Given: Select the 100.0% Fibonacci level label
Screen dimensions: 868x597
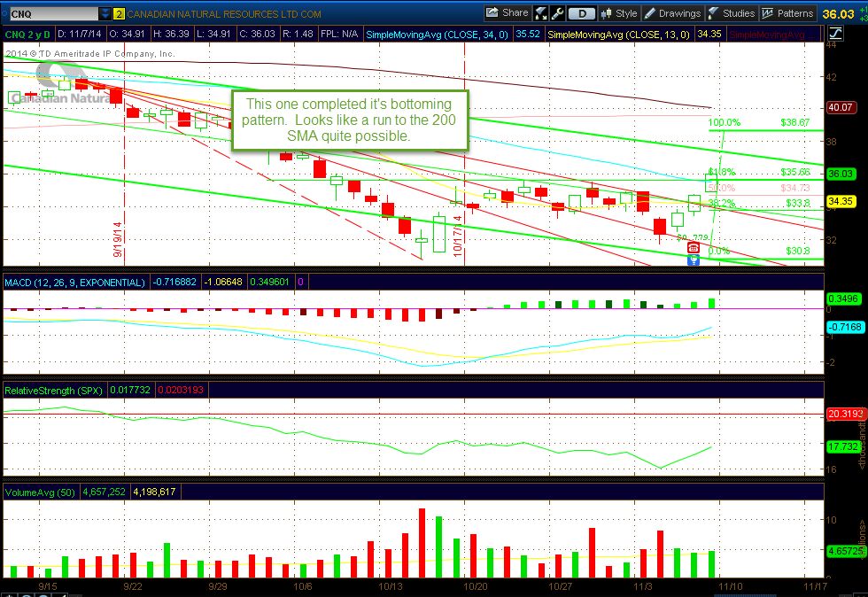Looking at the screenshot, I should coord(725,122).
